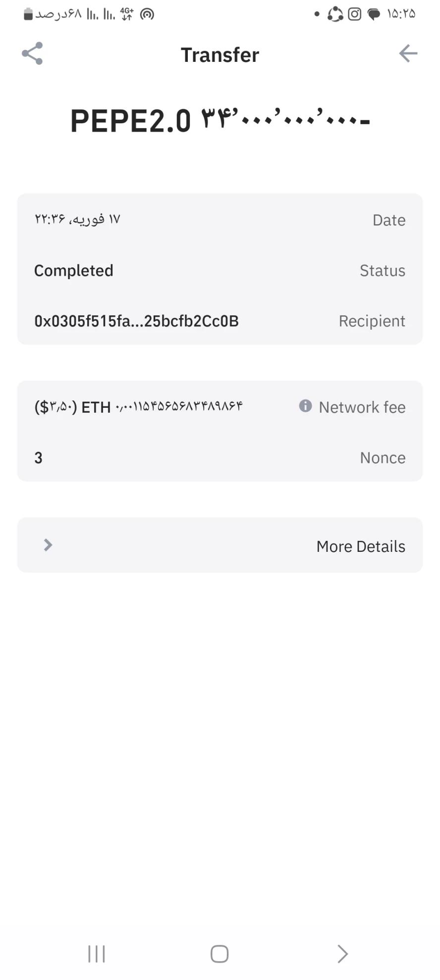This screenshot has width=440, height=980.
Task: Open the Network fee info icon
Action: click(x=305, y=406)
